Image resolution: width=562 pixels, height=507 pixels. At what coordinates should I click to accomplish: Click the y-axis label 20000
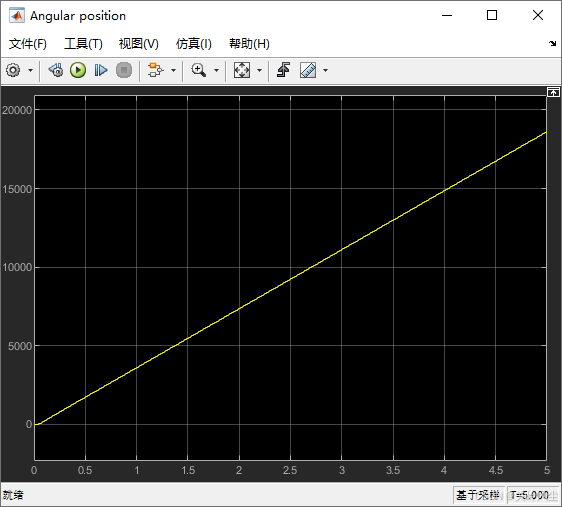[17, 110]
